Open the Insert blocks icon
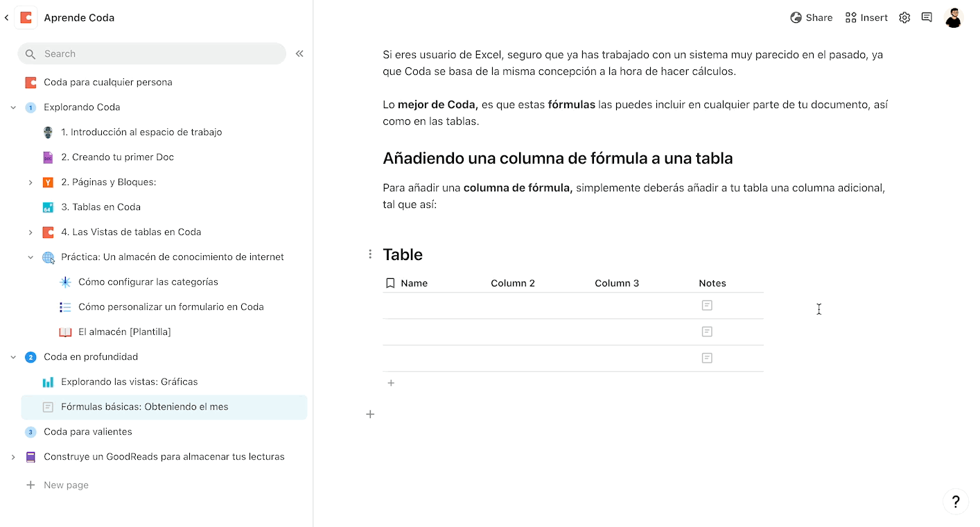Image resolution: width=980 pixels, height=527 pixels. tap(851, 17)
